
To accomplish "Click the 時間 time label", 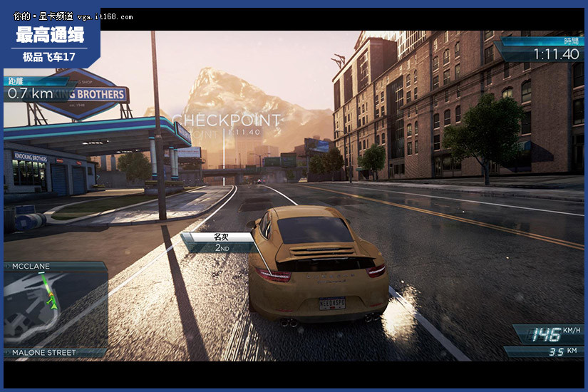I will click(571, 41).
